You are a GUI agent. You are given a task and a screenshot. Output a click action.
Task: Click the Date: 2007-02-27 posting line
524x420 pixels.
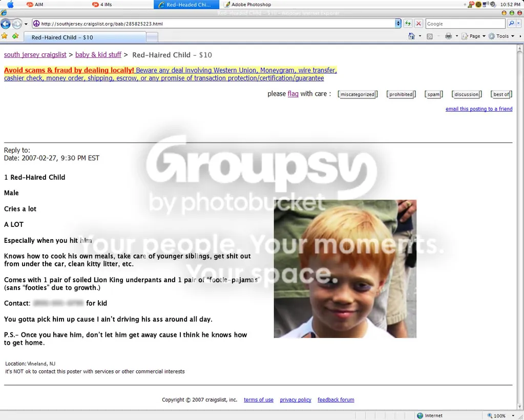pyautogui.click(x=51, y=158)
